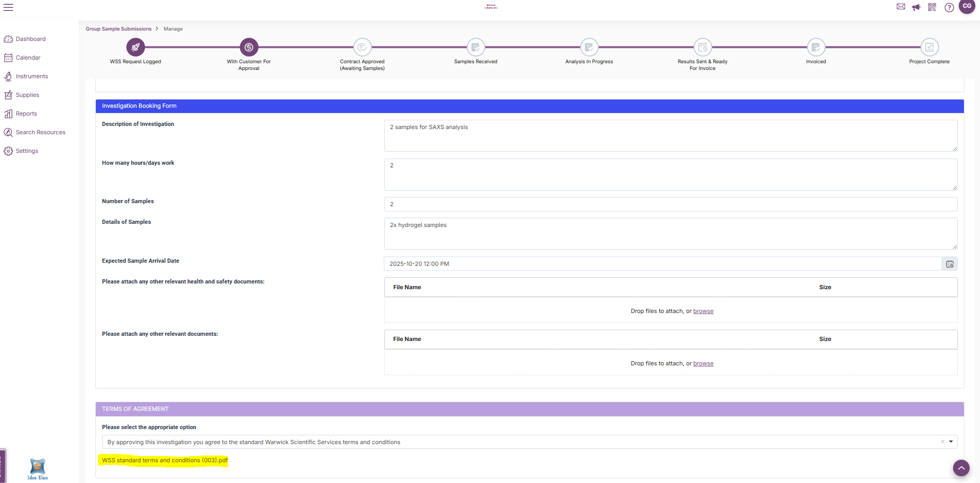Click the Supplies sidebar icon
The image size is (980, 483).
tap(8, 95)
